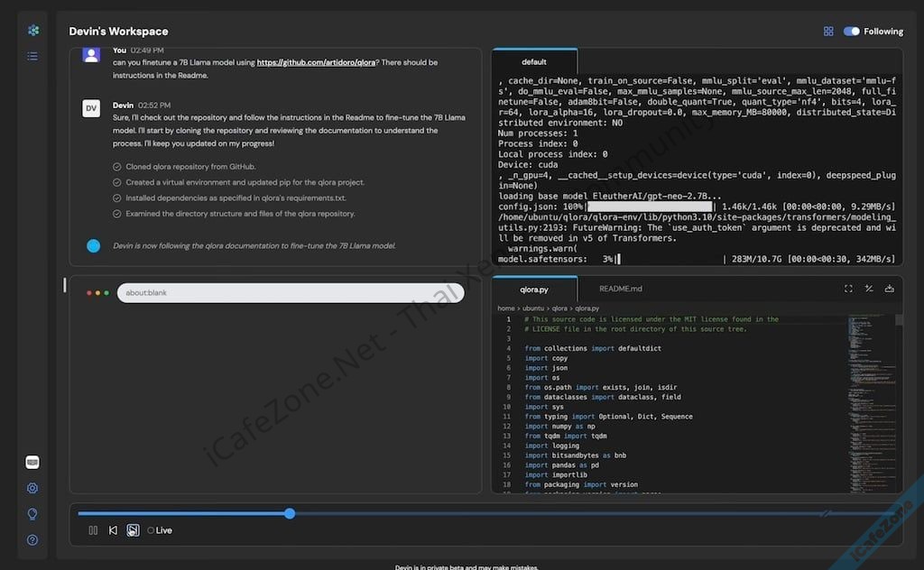924x570 pixels.
Task: Select the default terminal tab
Action: [534, 62]
